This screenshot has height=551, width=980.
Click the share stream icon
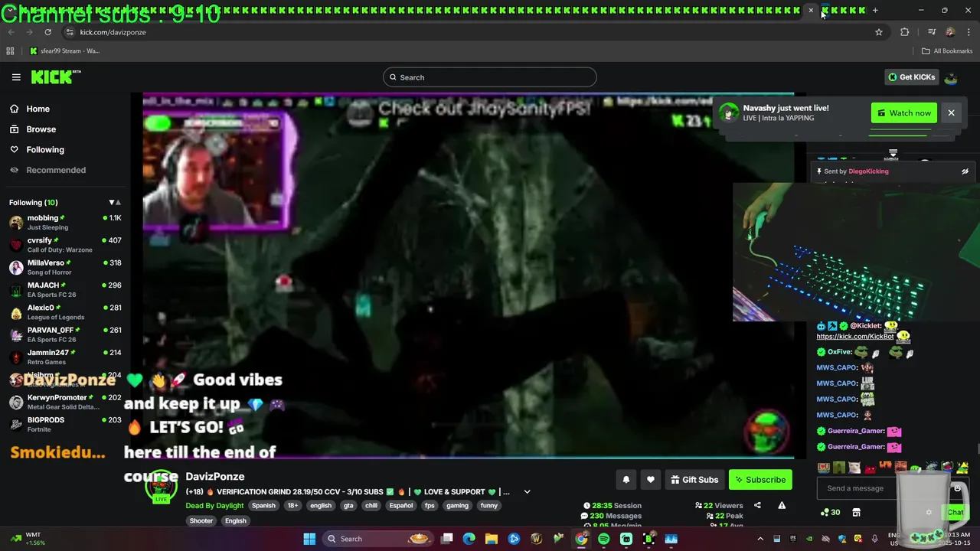(757, 505)
